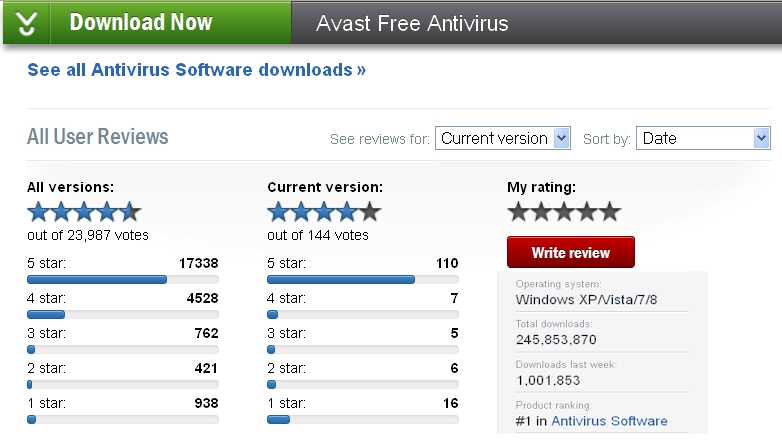Screen dimensions: 782x446
Task: Click the Avast Free Antivirus title
Action: pyautogui.click(x=412, y=23)
